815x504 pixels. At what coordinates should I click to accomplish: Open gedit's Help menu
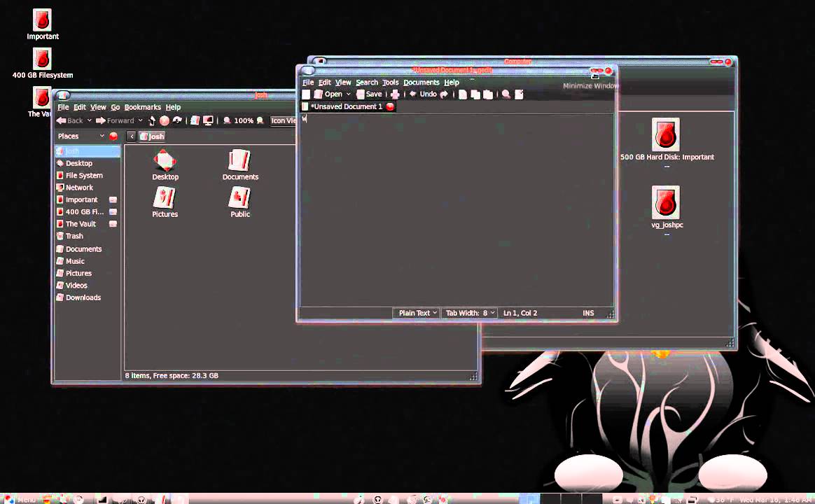coord(452,82)
